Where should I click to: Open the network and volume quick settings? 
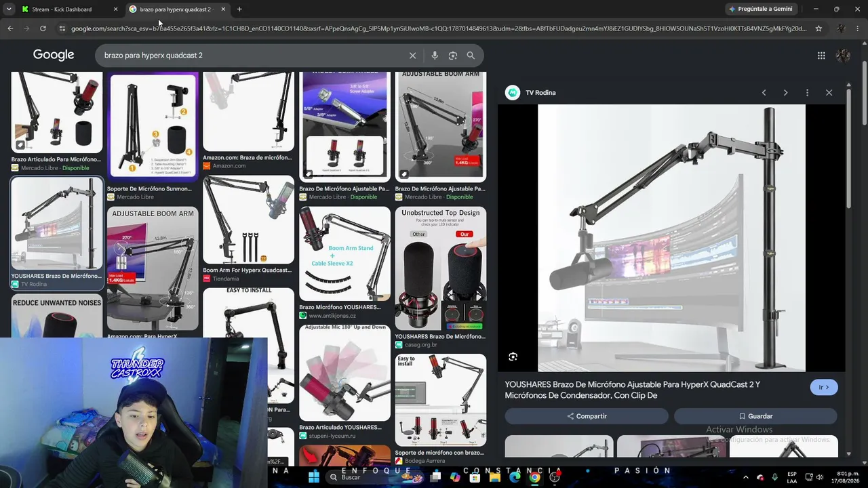pos(816,477)
